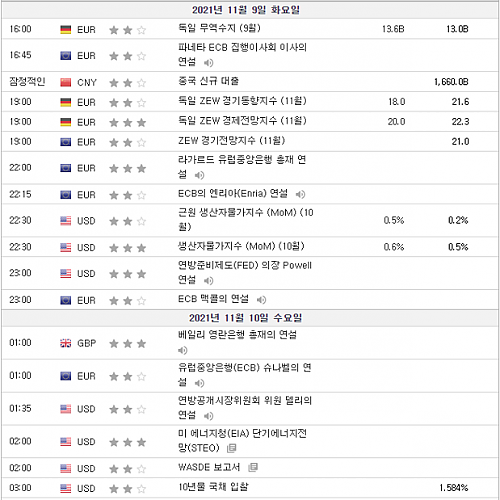500x500 pixels.
Task: Click importance stars for ZEW 경제전망지수 row
Action: [x=128, y=122]
